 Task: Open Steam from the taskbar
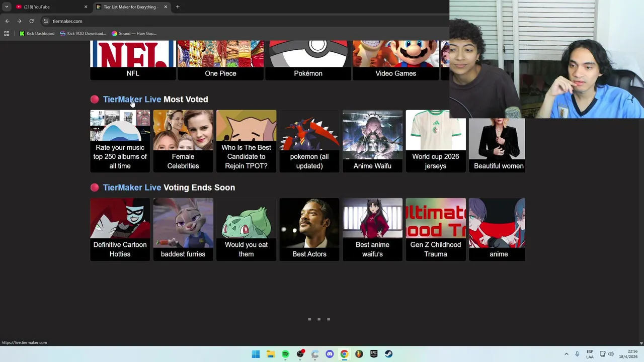[388, 354]
